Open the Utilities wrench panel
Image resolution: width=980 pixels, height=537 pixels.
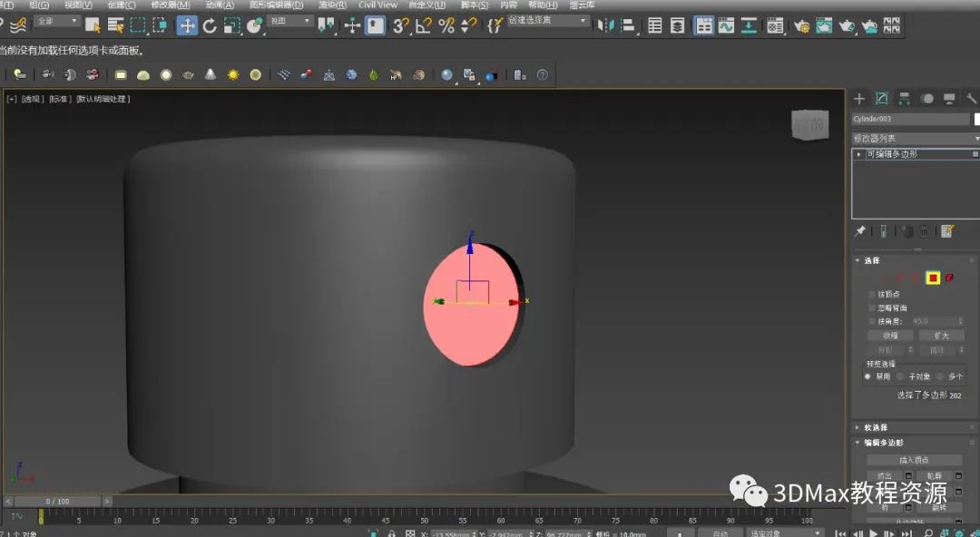[x=971, y=98]
